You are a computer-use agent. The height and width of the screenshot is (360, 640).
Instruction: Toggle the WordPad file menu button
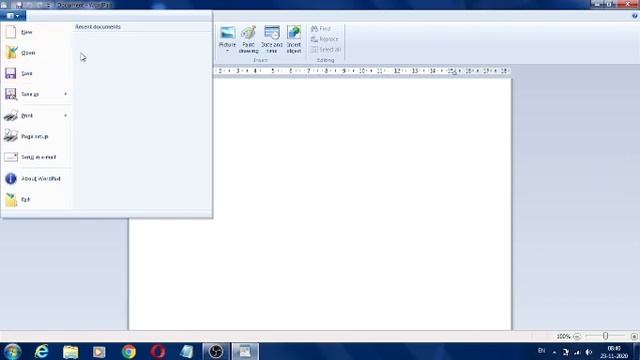pos(13,16)
